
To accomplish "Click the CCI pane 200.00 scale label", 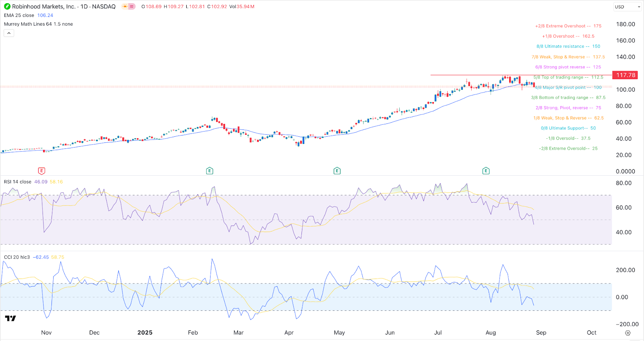I will [625, 270].
